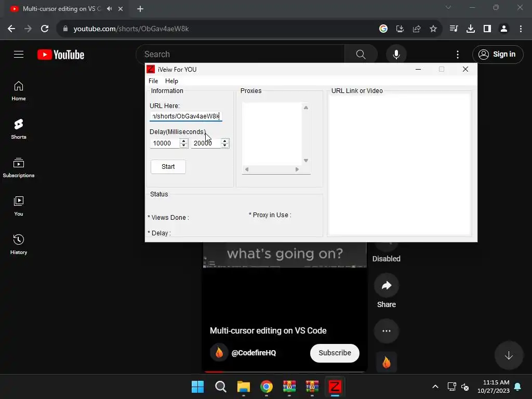Click the Sign in button
Image resolution: width=532 pixels, height=399 pixels.
[x=497, y=54]
